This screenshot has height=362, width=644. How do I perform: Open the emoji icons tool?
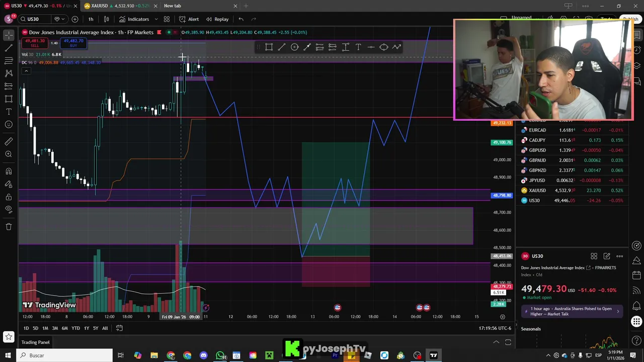[9, 124]
